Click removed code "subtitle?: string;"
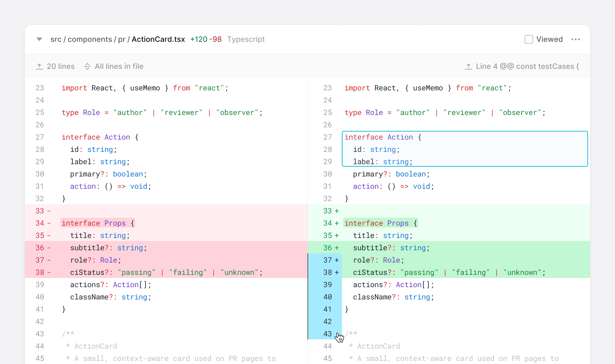 [x=109, y=248]
